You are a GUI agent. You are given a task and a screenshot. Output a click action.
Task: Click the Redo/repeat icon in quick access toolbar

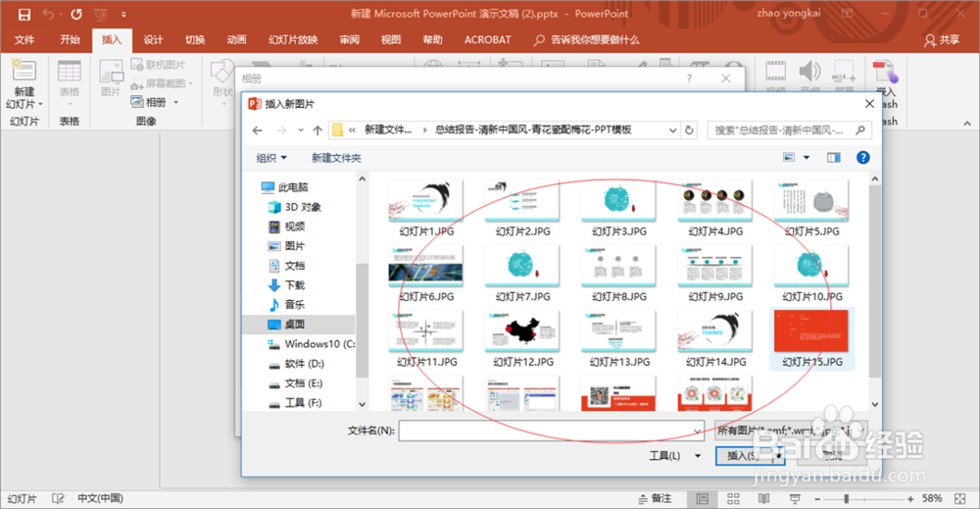[x=76, y=14]
